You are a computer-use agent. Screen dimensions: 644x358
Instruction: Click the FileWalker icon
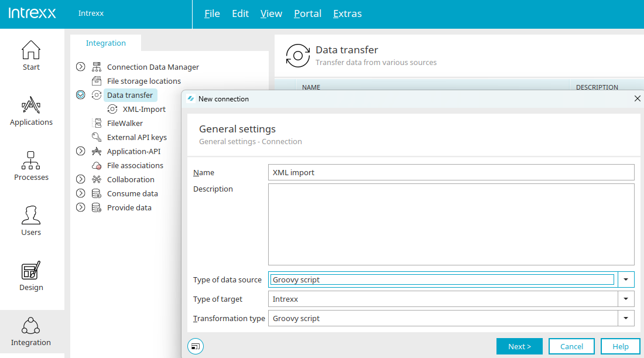[x=97, y=123]
